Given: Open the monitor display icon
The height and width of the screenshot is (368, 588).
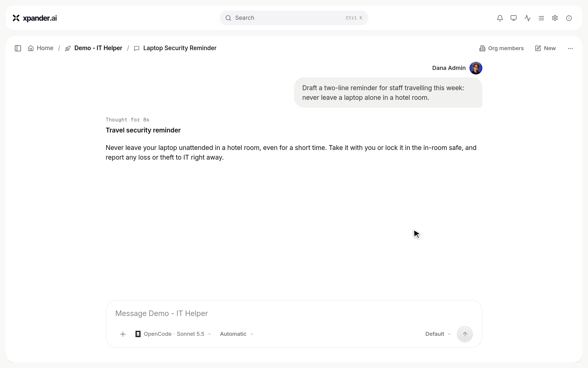Looking at the screenshot, I should [513, 18].
